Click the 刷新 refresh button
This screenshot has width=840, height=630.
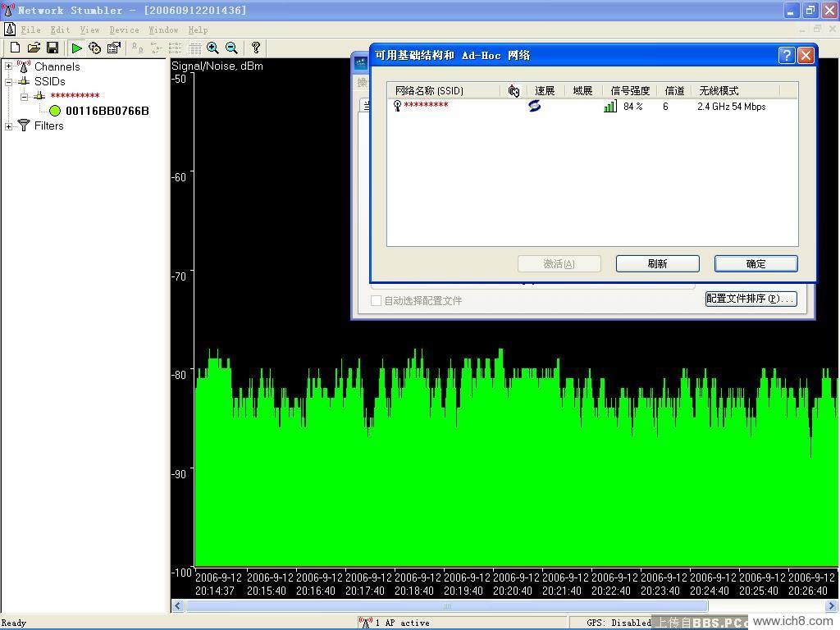coord(657,263)
